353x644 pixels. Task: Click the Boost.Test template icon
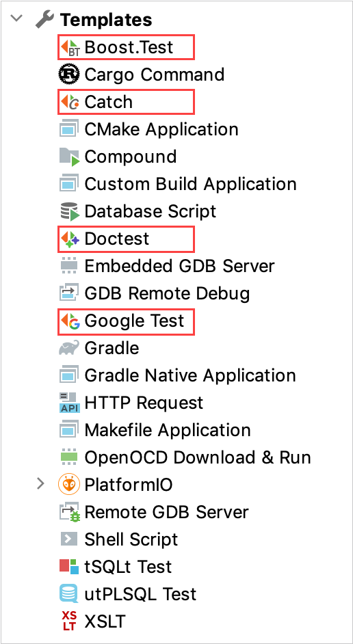click(70, 47)
